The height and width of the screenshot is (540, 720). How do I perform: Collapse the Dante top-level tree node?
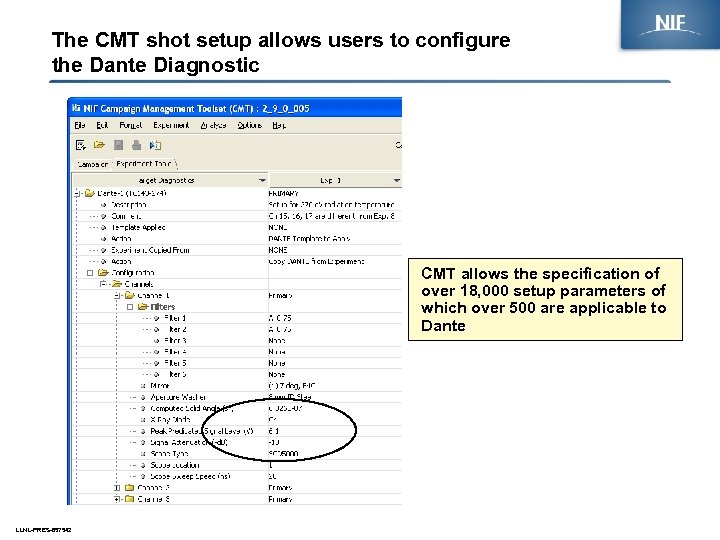pos(78,193)
